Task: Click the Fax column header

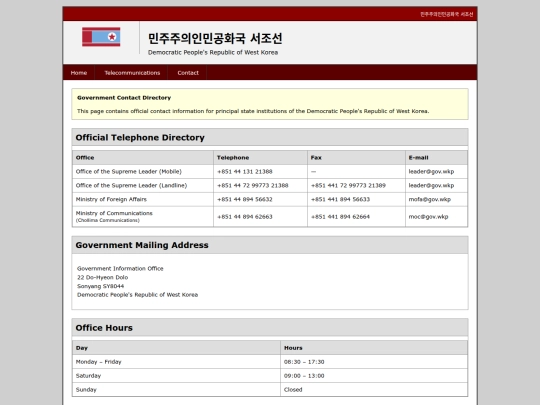Action: pos(356,158)
